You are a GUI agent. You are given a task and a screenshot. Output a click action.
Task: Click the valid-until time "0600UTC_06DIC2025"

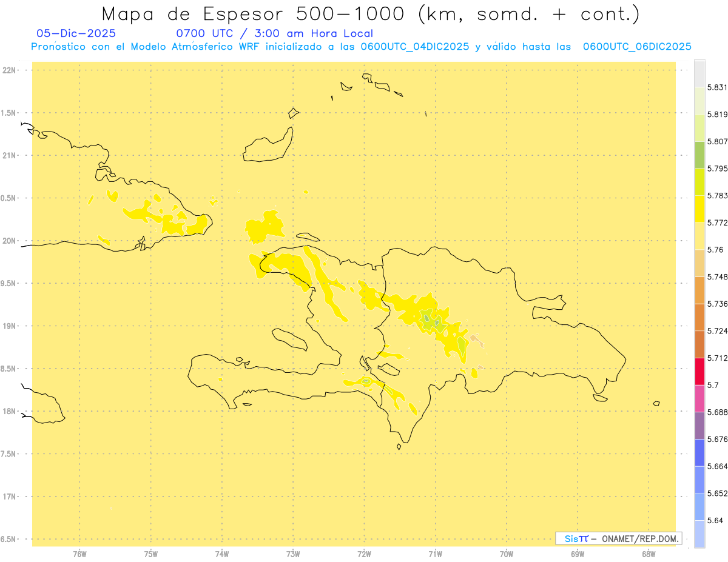coord(637,47)
